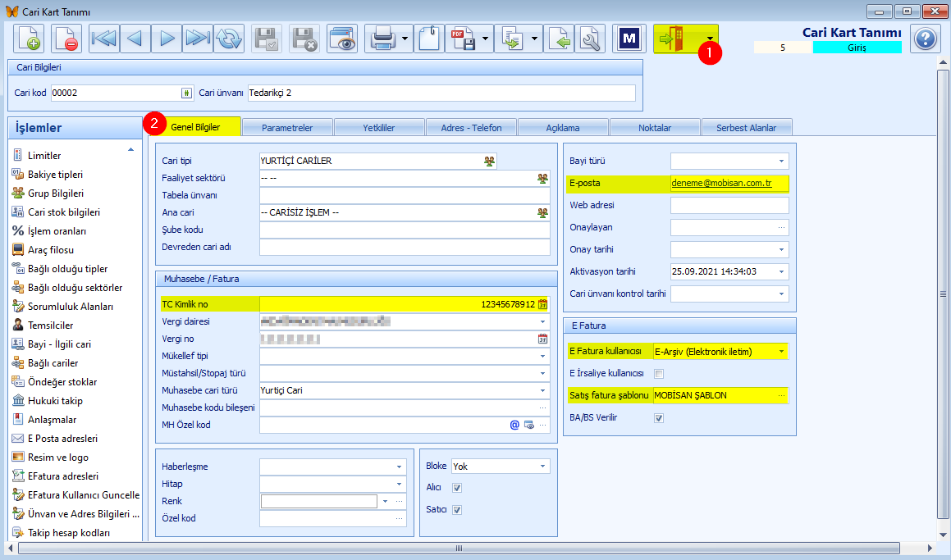Open E Fatura kullanıcısı dropdown
951x560 pixels.
(781, 352)
